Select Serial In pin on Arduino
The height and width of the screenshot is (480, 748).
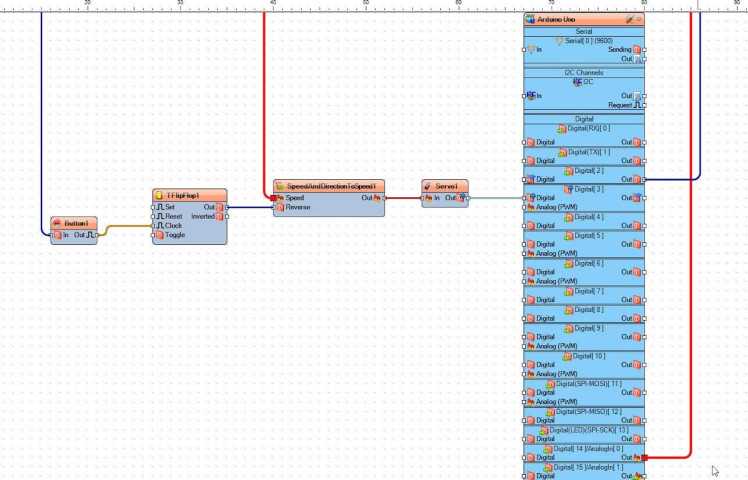tap(524, 50)
